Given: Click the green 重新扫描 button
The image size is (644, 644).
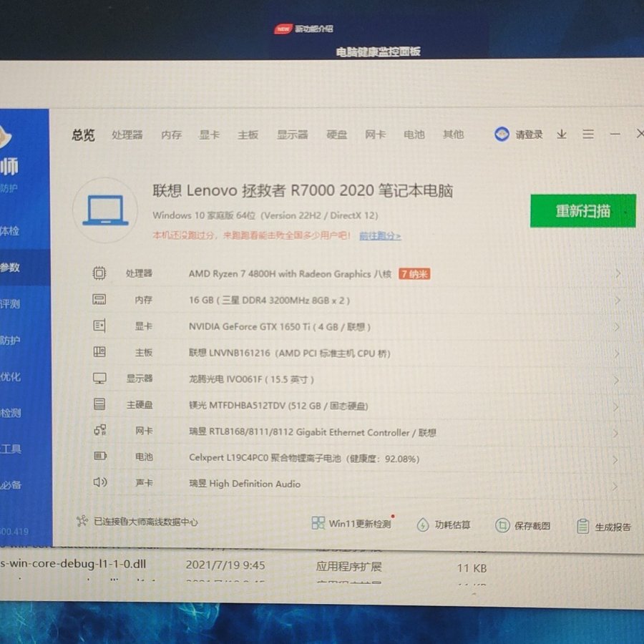Looking at the screenshot, I should click(582, 211).
